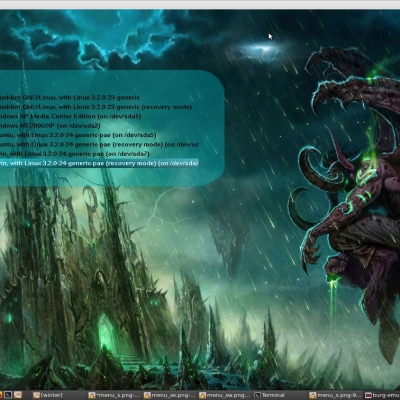Click the terminal launcher icon in panel
Image resolution: width=400 pixels, height=400 pixels.
(x=8, y=395)
